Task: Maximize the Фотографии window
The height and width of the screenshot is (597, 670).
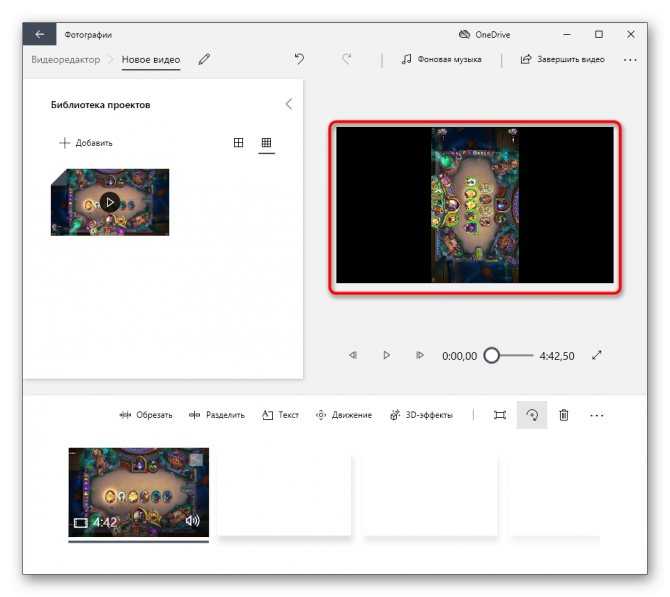Action: (x=599, y=34)
